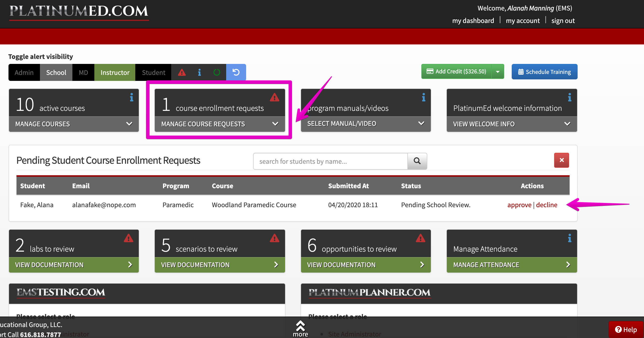Click Woodland Paramedic Course cell
644x338 pixels.
point(254,205)
